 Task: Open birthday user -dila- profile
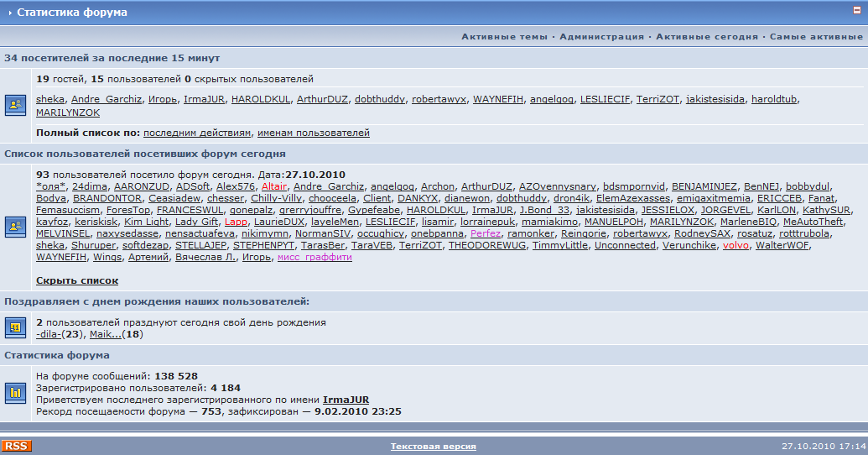52,334
